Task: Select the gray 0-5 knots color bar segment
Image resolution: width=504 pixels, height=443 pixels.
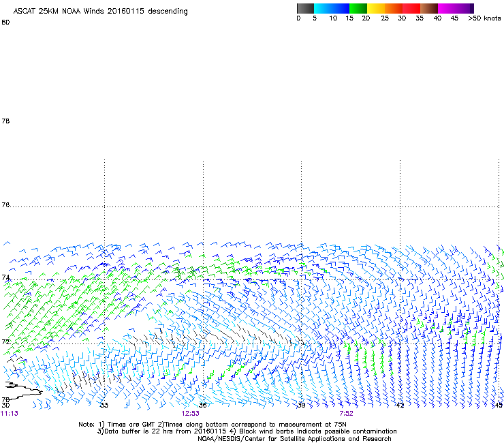Action: pyautogui.click(x=305, y=8)
